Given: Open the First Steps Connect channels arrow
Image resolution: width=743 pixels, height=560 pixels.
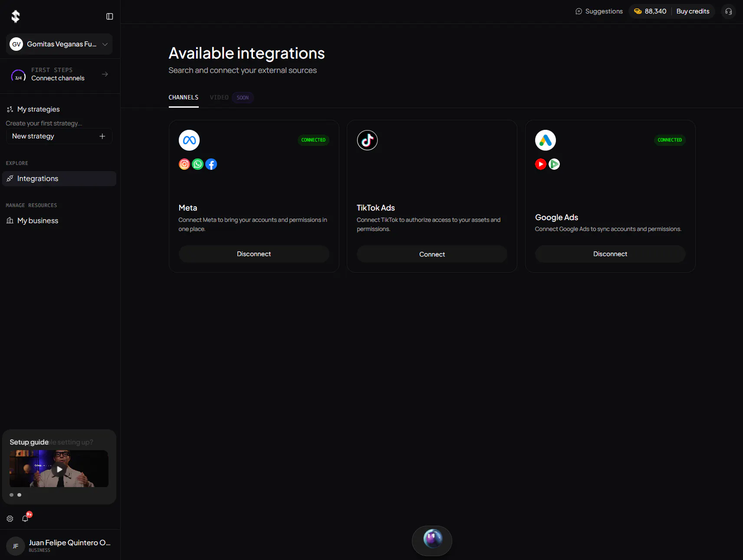Looking at the screenshot, I should pos(105,74).
